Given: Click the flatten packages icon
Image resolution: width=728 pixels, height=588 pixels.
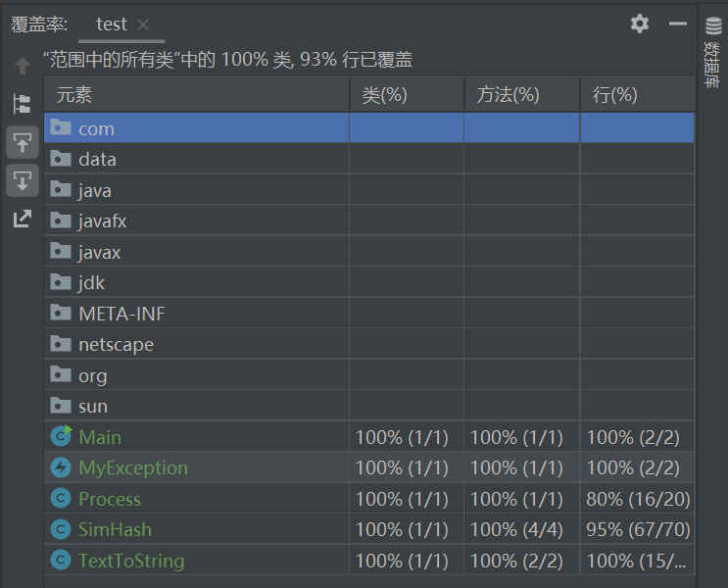Looking at the screenshot, I should coord(22,103).
